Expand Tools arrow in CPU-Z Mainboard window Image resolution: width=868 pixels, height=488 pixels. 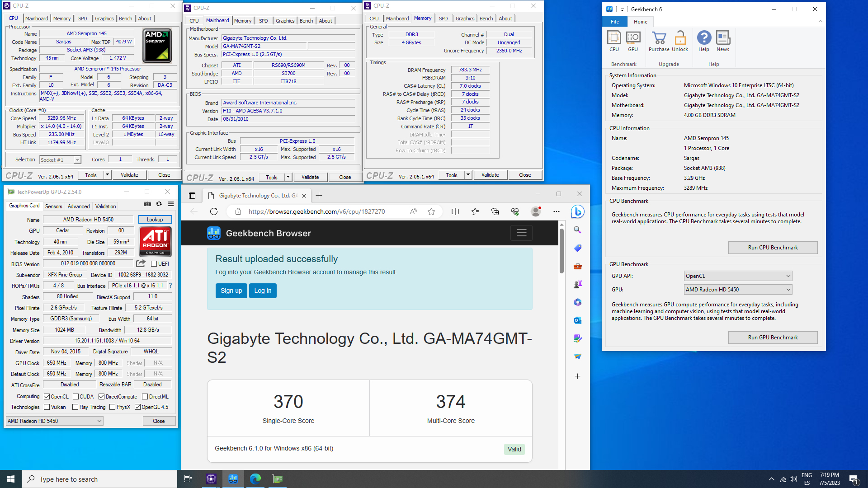pos(288,177)
